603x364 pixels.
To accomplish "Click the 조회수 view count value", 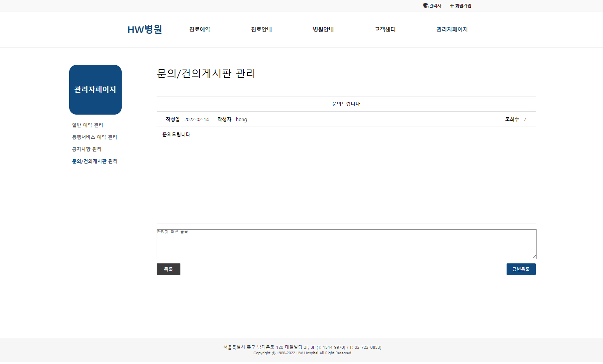I will 525,119.
